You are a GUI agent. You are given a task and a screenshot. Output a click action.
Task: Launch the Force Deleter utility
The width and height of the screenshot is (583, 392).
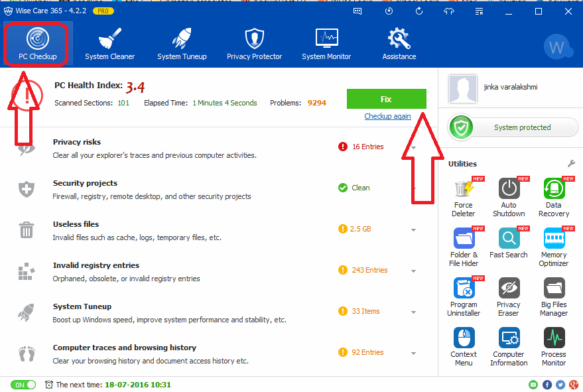[463, 198]
